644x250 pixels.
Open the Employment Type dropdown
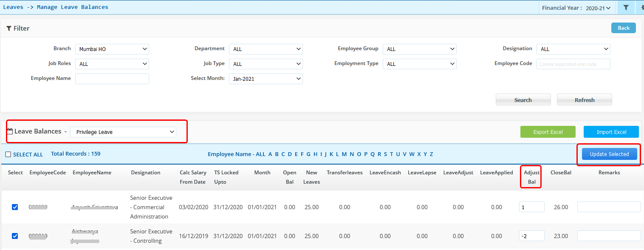tap(420, 64)
